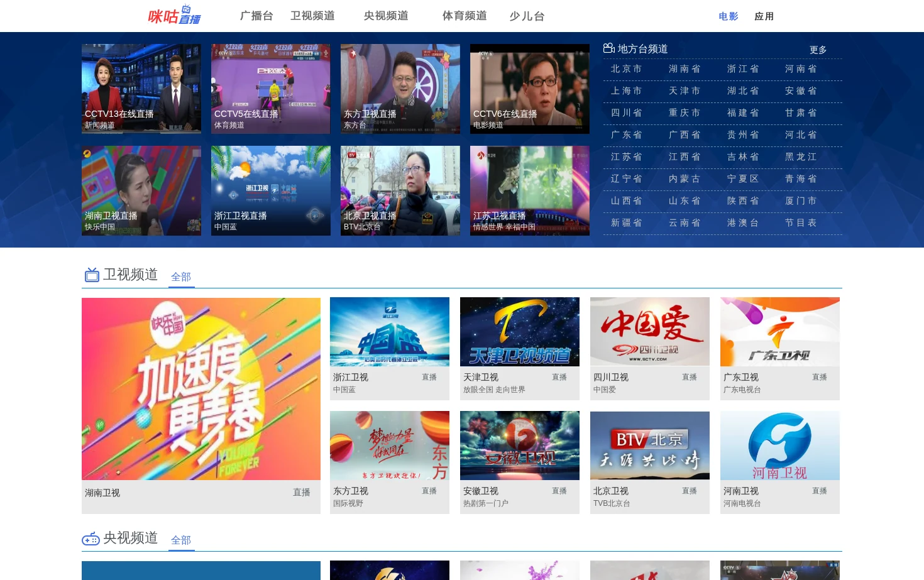This screenshot has width=924, height=580.
Task: Choose 广东省 from region list
Action: (x=626, y=135)
